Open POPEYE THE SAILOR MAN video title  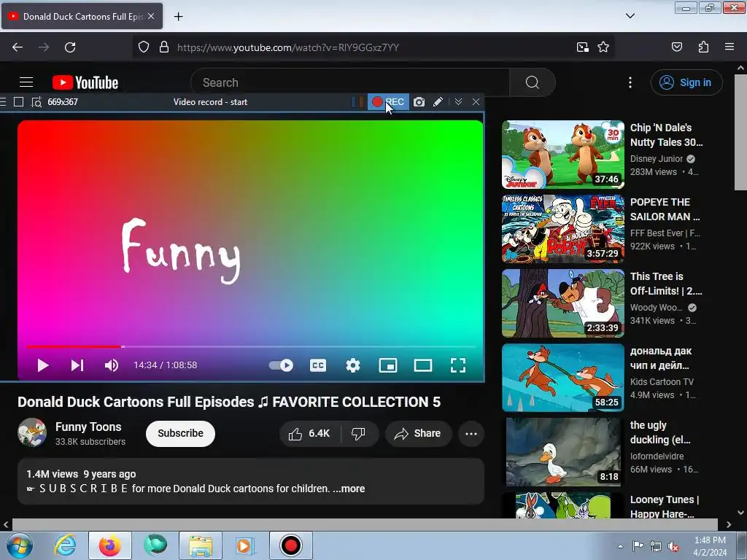coord(665,209)
